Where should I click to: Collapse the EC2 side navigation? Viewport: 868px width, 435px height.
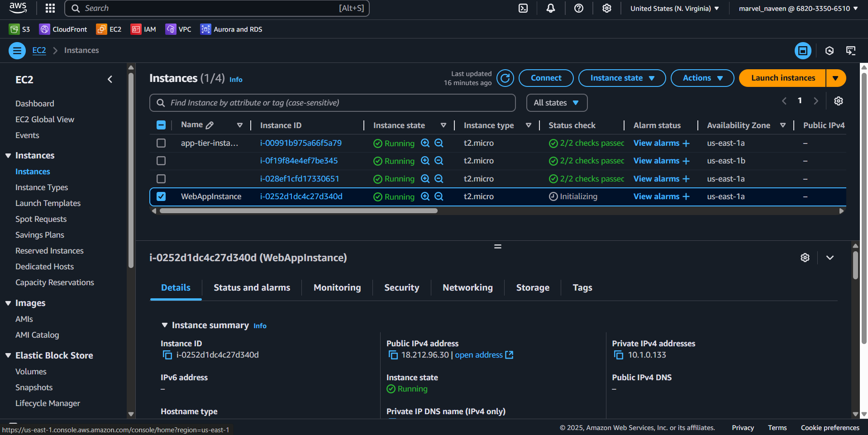coord(110,79)
